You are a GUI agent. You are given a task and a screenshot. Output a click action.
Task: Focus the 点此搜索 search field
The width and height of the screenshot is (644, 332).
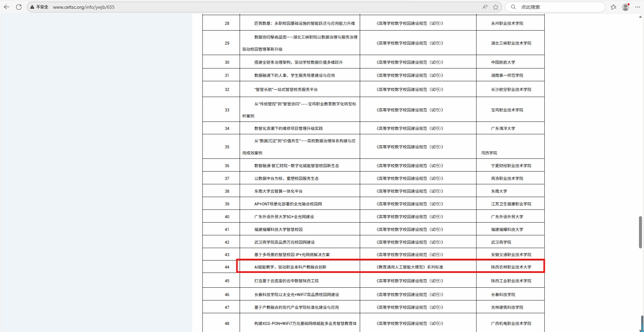click(x=557, y=7)
